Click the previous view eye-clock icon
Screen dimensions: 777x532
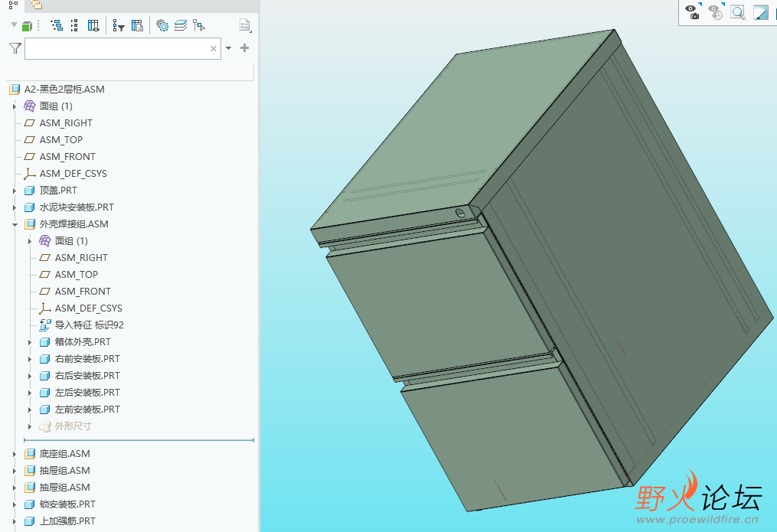click(x=715, y=12)
